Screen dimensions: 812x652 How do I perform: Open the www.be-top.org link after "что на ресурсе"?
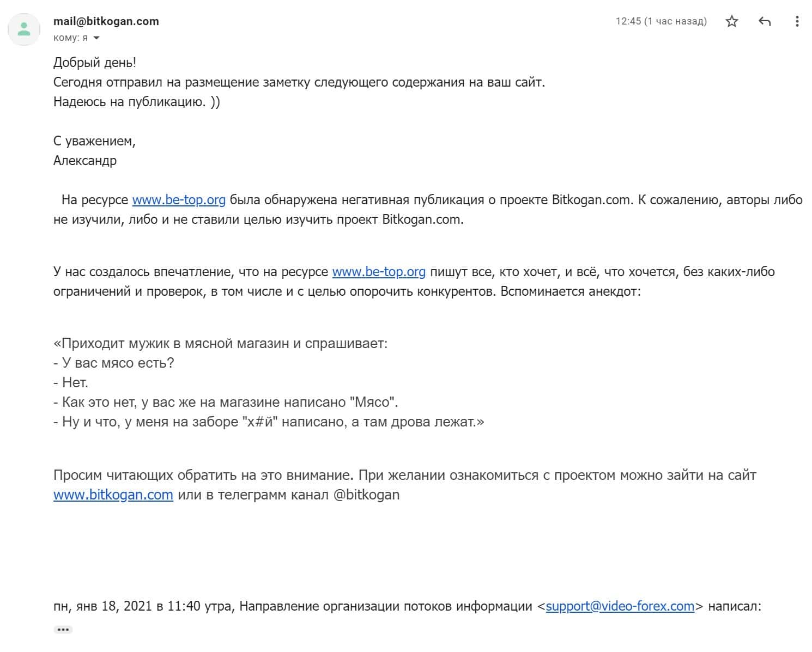379,272
